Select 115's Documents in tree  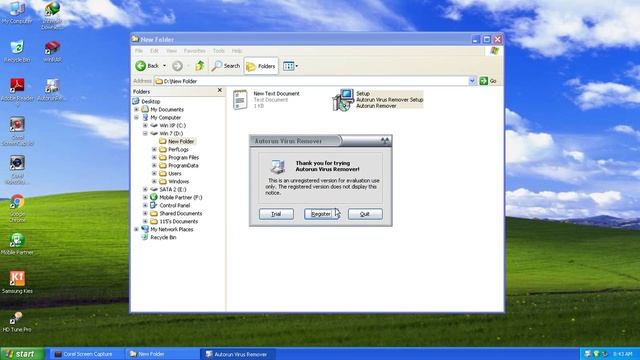click(x=178, y=221)
